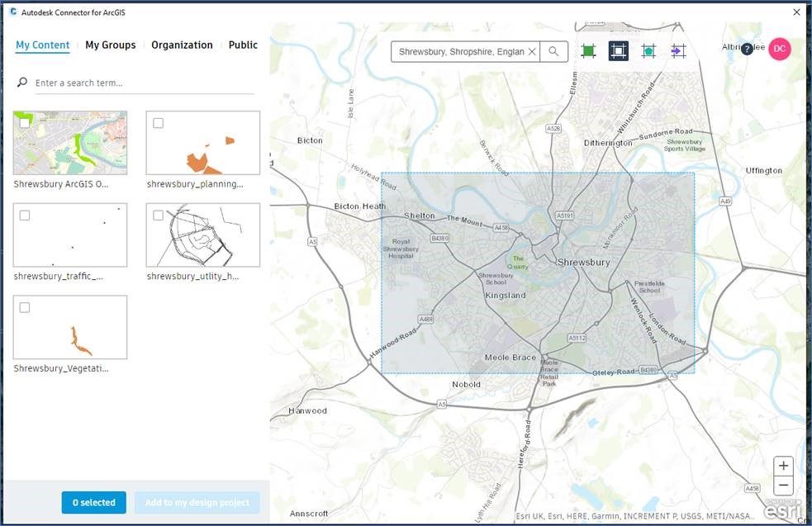Screen dimensions: 812x526
Task: Zoom in the map with plus button
Action: point(784,466)
